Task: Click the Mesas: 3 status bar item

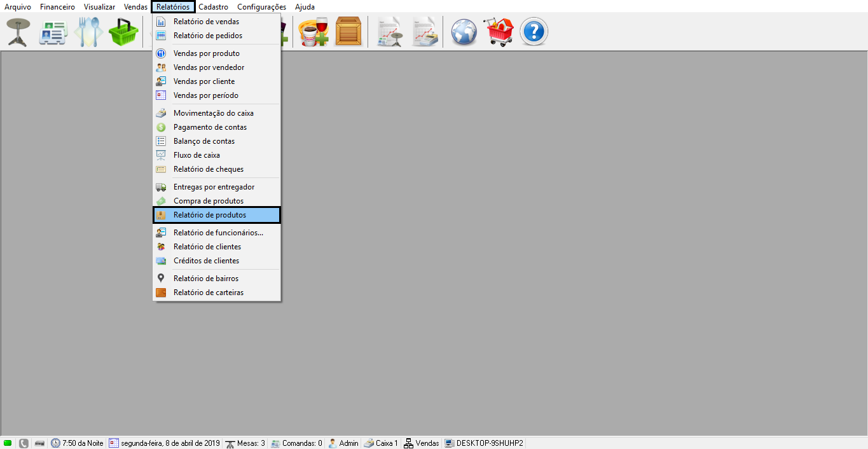Action: pos(245,443)
